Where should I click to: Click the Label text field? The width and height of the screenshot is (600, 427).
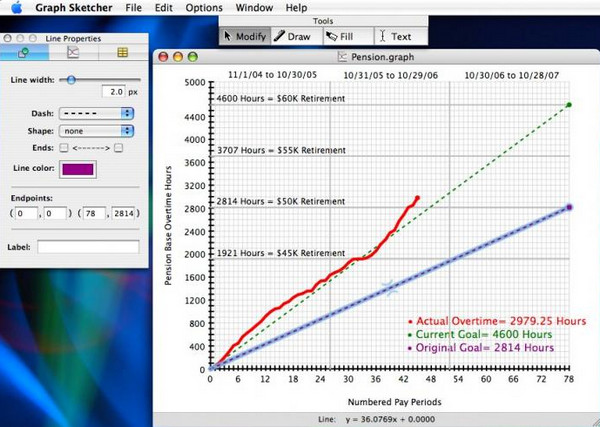pos(88,247)
